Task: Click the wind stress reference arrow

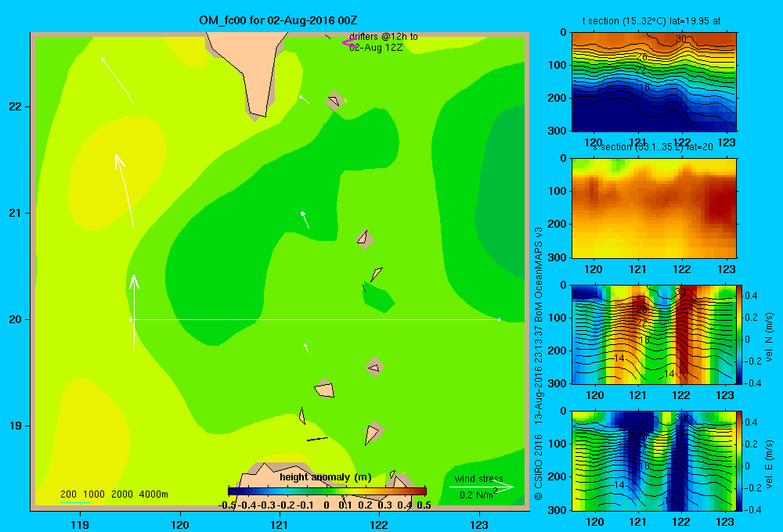Action: tap(481, 487)
